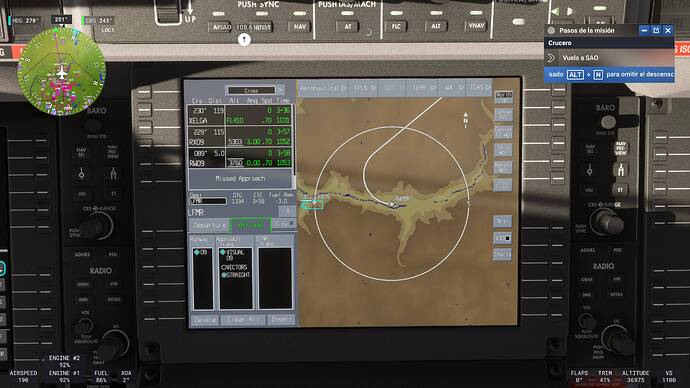Open the TFPL map menu tab
The image size is (690, 388).
(364, 88)
